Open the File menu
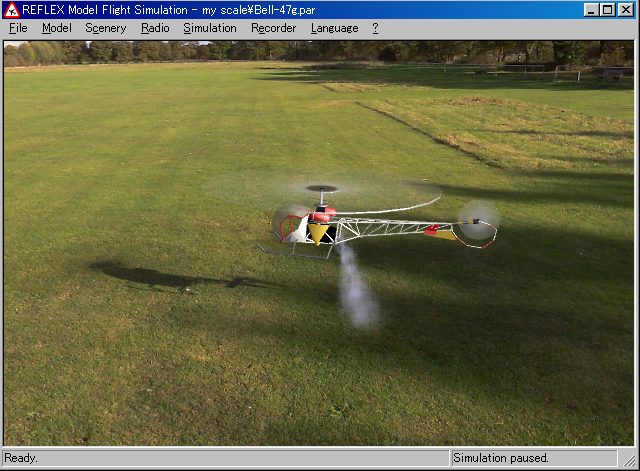The image size is (640, 471). tap(18, 28)
